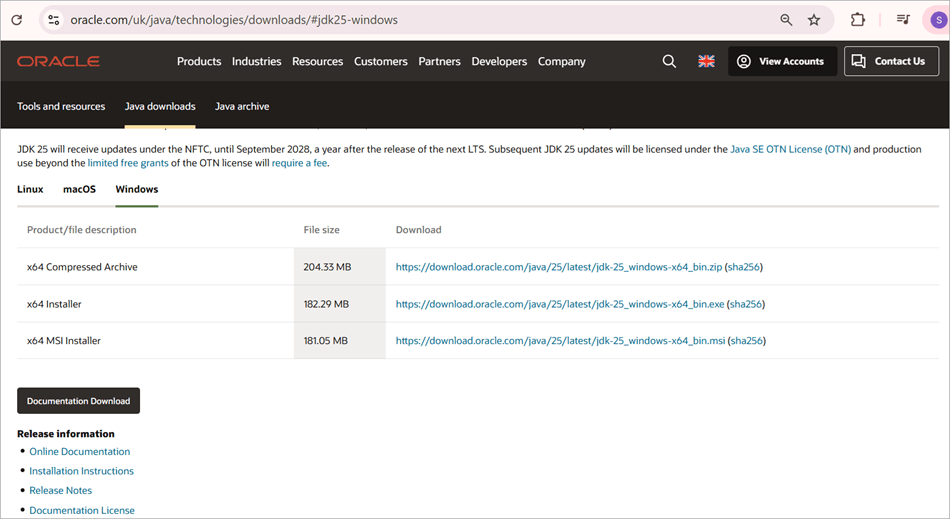Open the Documentation License link

point(82,511)
